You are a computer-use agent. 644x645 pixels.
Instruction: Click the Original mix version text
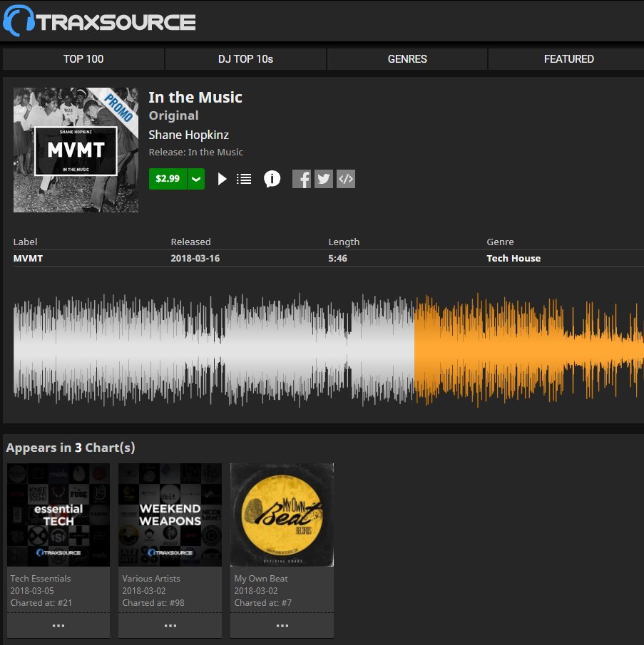[173, 115]
